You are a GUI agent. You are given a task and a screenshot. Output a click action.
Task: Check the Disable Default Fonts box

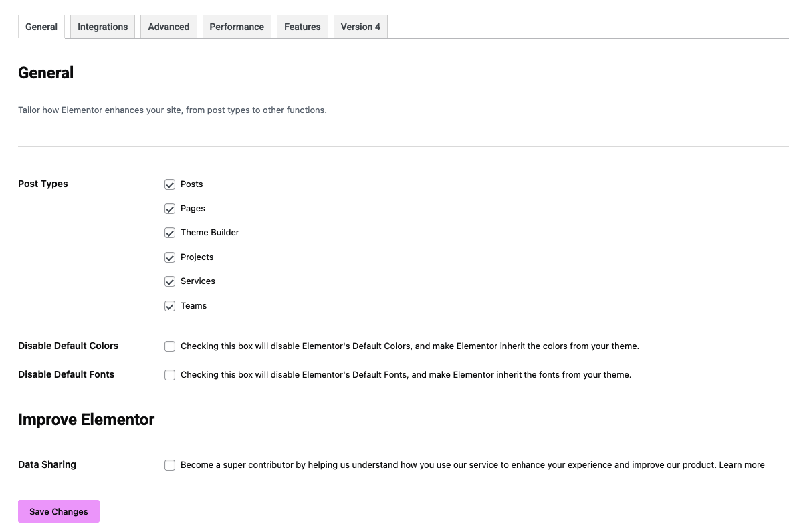click(170, 375)
